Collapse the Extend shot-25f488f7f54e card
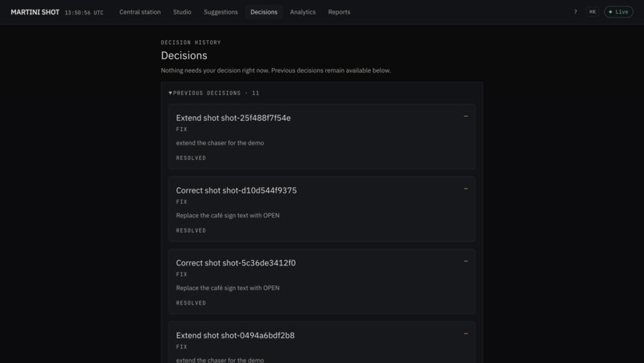This screenshot has width=644, height=363. (x=466, y=117)
